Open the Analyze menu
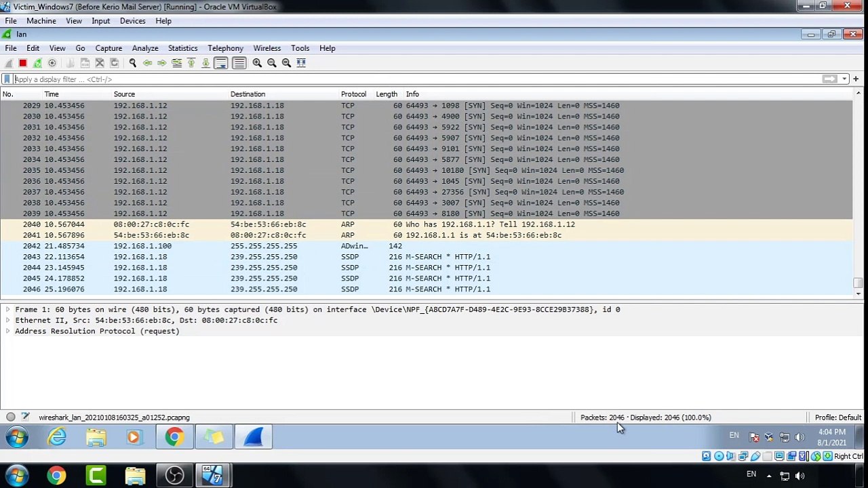This screenshot has width=868, height=488. point(145,48)
